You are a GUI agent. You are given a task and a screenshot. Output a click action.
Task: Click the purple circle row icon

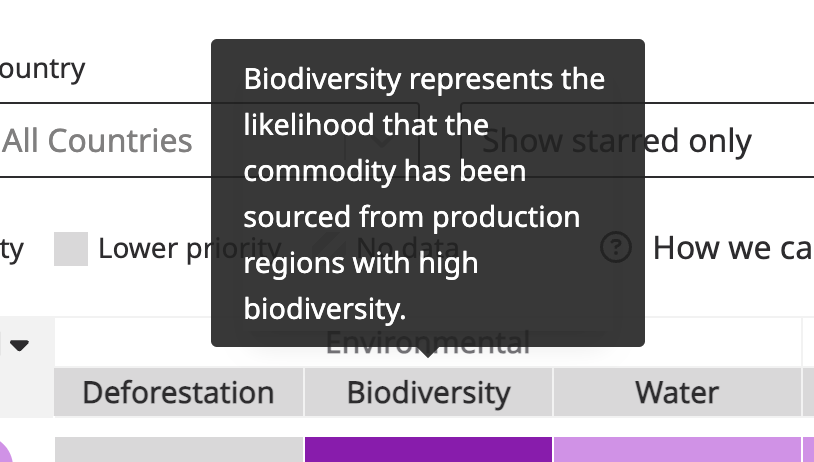[x=5, y=452]
